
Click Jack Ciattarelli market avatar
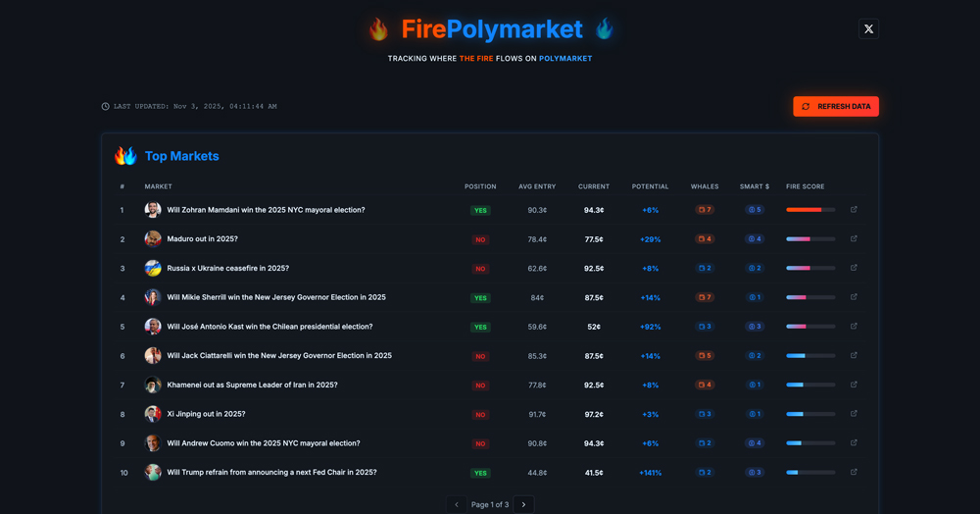[153, 355]
